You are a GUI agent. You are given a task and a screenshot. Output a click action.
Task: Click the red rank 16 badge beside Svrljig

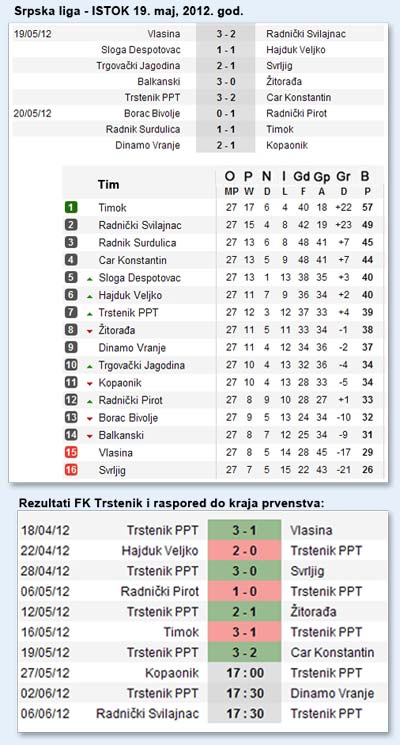pyautogui.click(x=71, y=470)
